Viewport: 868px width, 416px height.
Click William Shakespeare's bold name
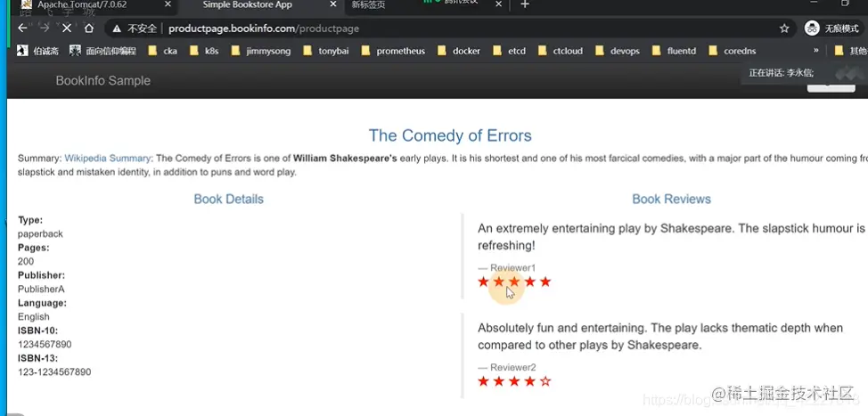(345, 159)
